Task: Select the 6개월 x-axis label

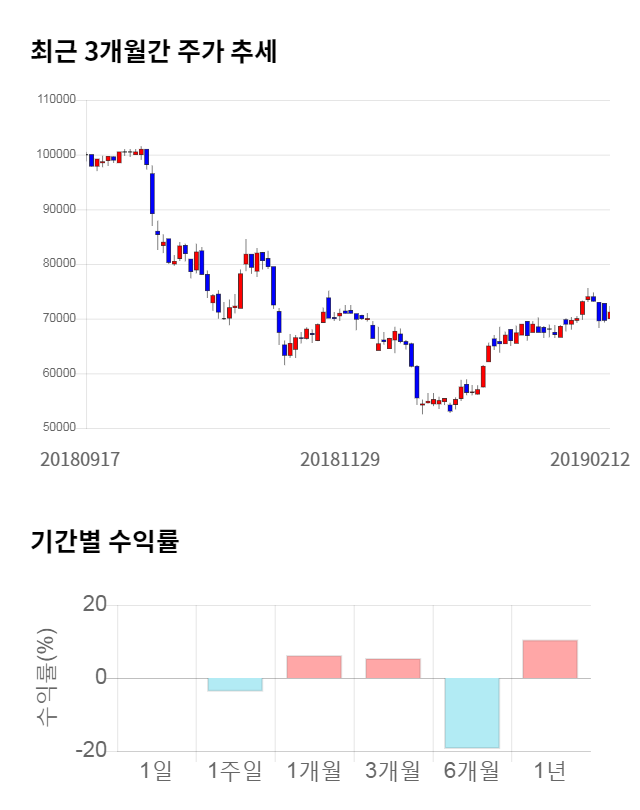Action: 472,771
